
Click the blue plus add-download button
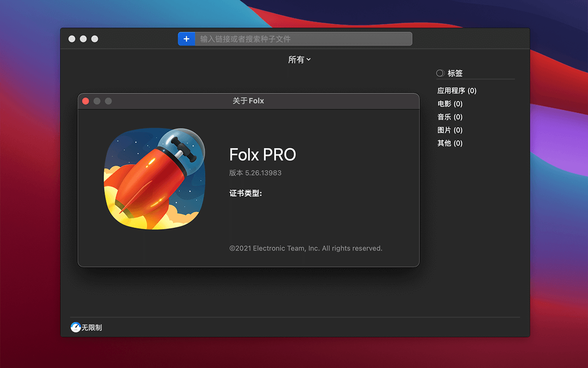pyautogui.click(x=186, y=39)
